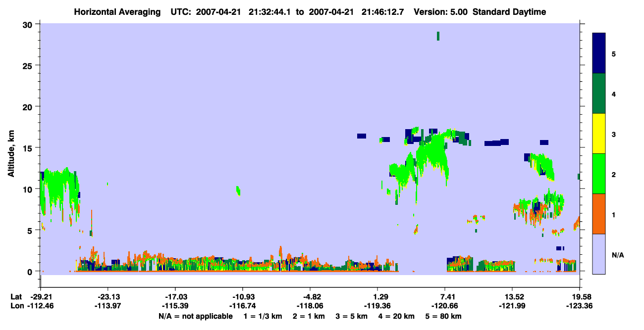Click the dark green colorbar segment labeled 4
This screenshot has width=644, height=330.
click(599, 94)
